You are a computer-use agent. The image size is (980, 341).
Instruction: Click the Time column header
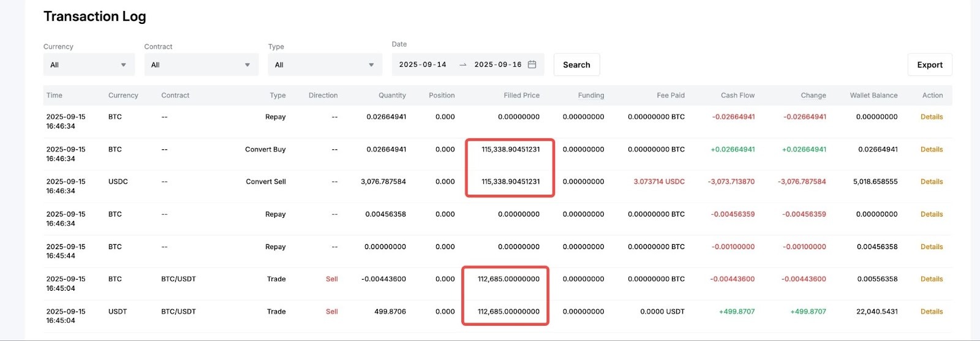coord(55,96)
